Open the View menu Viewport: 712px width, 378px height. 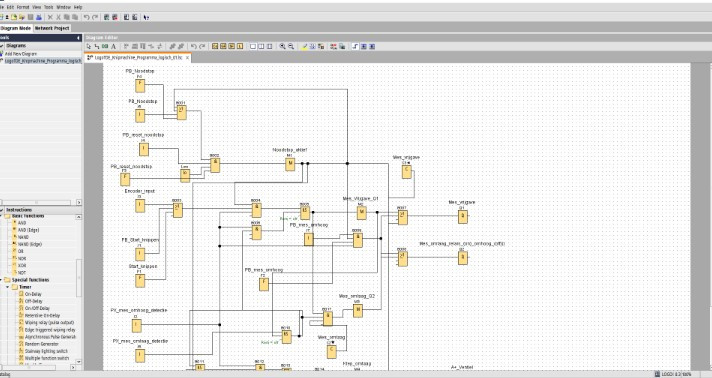pyautogui.click(x=37, y=7)
